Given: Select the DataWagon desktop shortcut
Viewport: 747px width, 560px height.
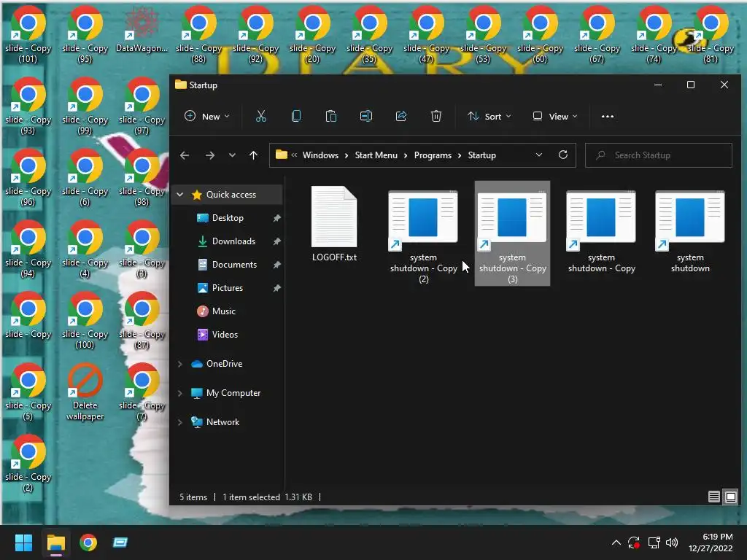Looking at the screenshot, I should click(x=142, y=29).
